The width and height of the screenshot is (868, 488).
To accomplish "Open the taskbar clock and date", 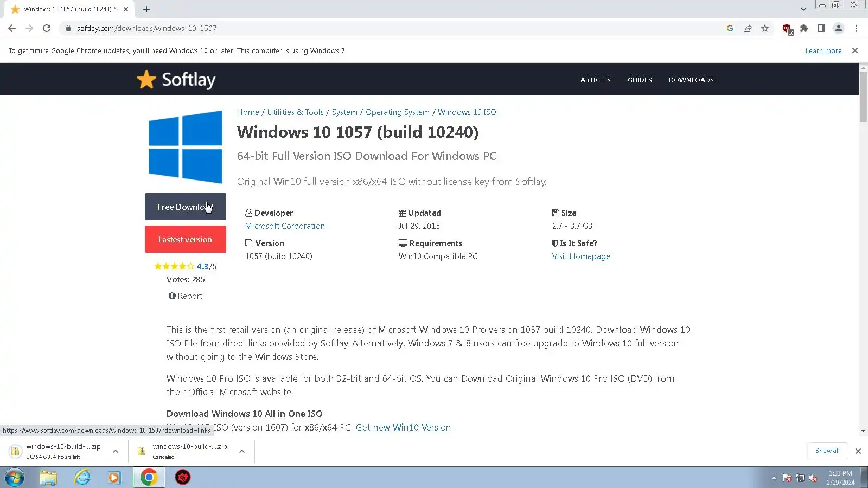I will (840, 478).
